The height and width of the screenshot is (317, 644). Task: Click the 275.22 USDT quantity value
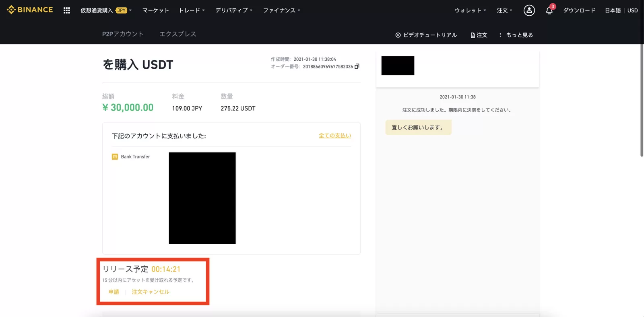(x=238, y=108)
